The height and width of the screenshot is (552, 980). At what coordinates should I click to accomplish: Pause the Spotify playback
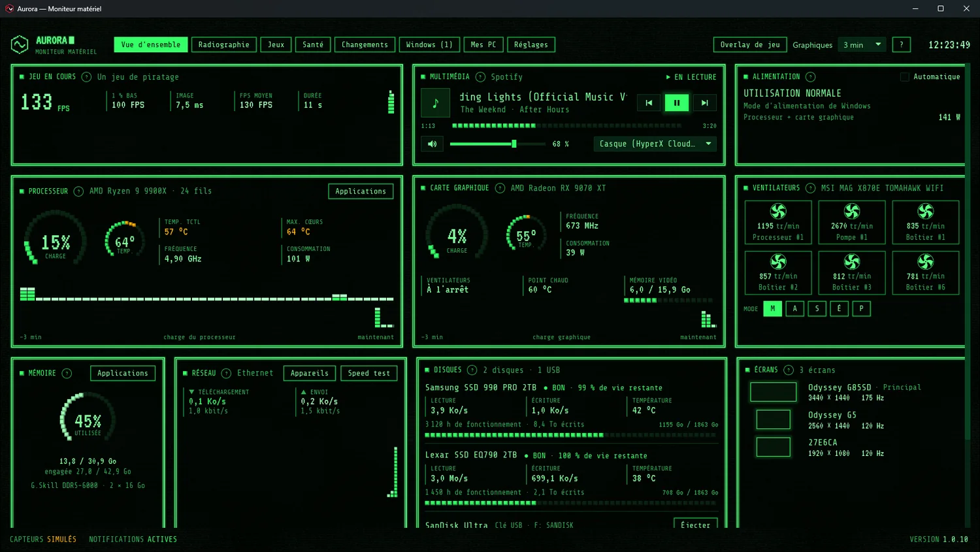[x=677, y=103]
